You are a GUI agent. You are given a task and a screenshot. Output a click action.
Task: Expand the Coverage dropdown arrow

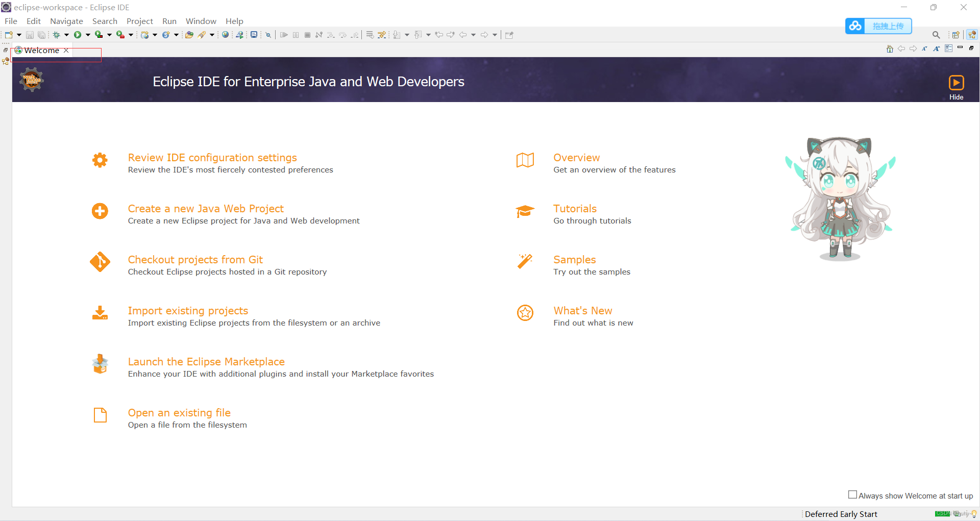(109, 35)
